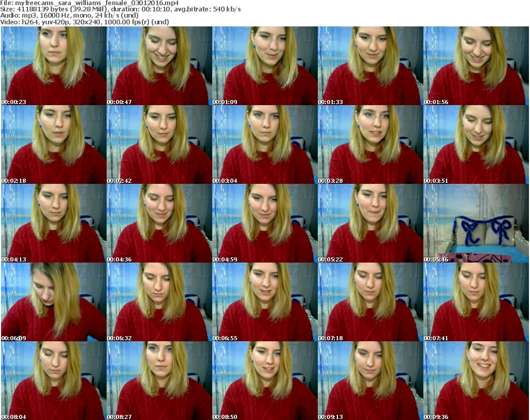
Task: Select the thumbnail timestamped 00:03:04
Action: coord(265,144)
